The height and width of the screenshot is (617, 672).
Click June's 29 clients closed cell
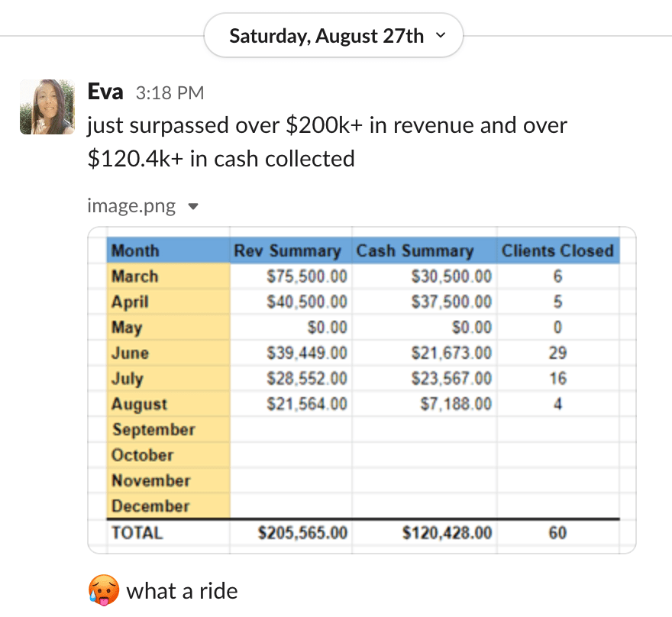(557, 354)
